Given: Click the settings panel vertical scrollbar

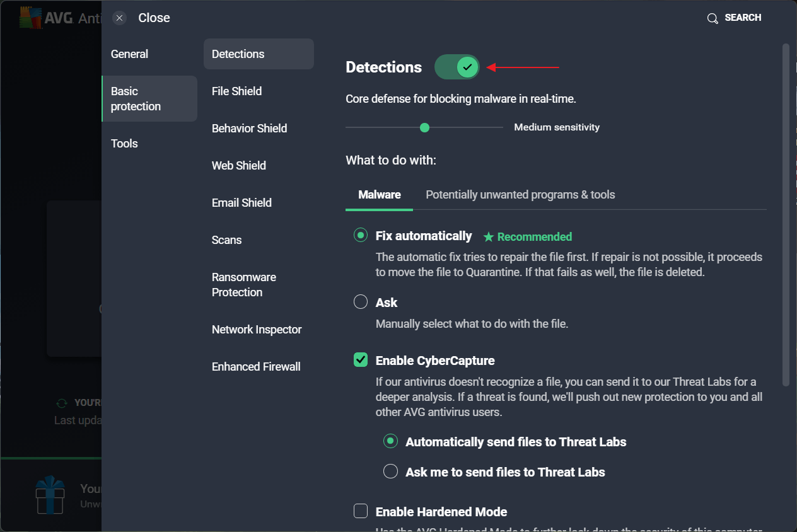Looking at the screenshot, I should point(786,214).
